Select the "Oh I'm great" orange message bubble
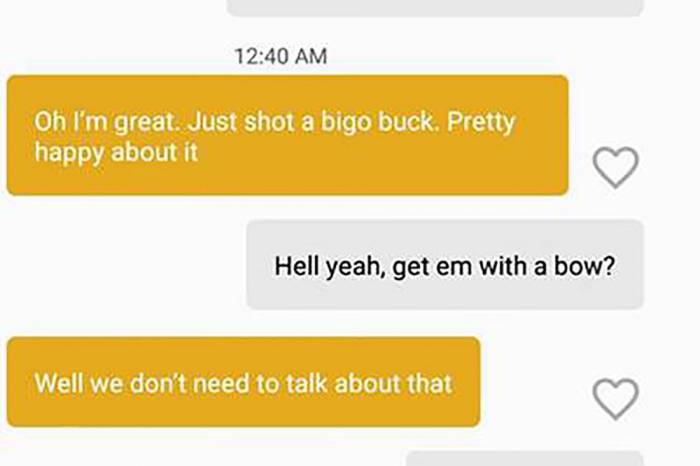 click(288, 135)
